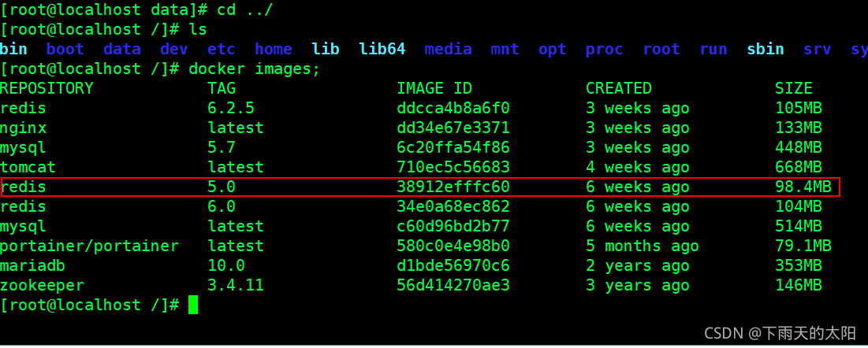The width and height of the screenshot is (868, 348).
Task: Select the mariadb repository name
Action: click(x=32, y=266)
